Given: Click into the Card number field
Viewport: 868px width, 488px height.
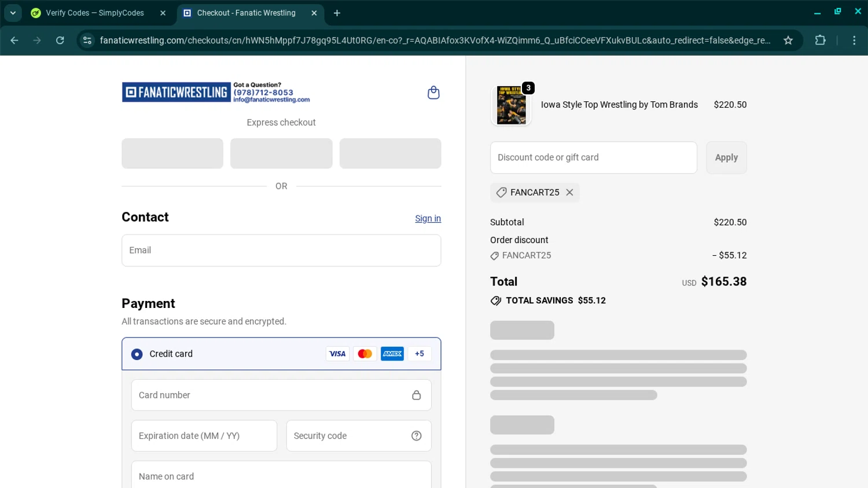Looking at the screenshot, I should [x=281, y=395].
